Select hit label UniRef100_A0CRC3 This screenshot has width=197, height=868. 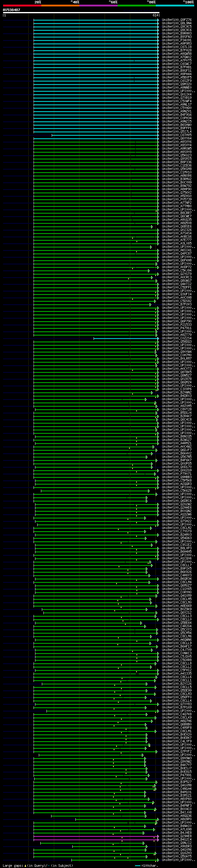[177, 277]
